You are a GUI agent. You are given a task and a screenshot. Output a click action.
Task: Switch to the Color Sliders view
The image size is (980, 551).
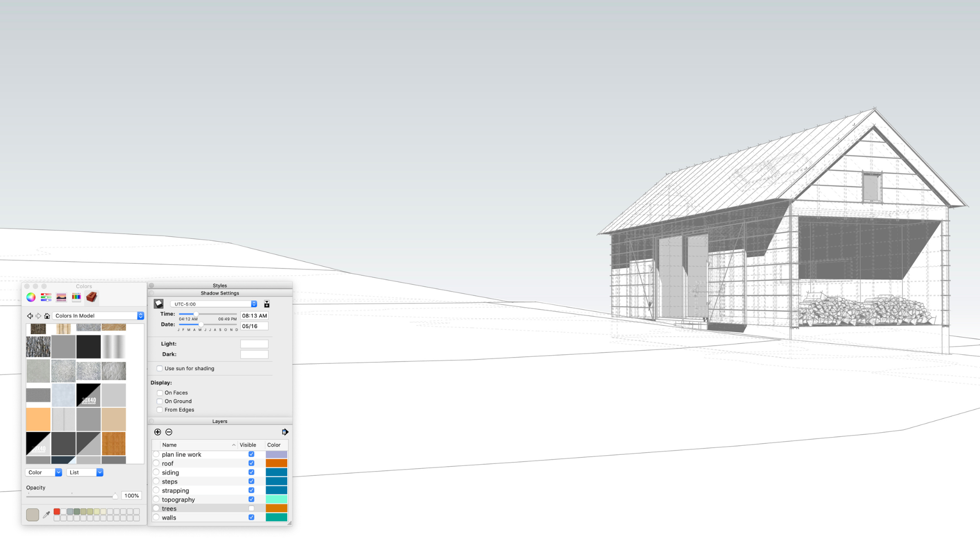click(x=46, y=297)
